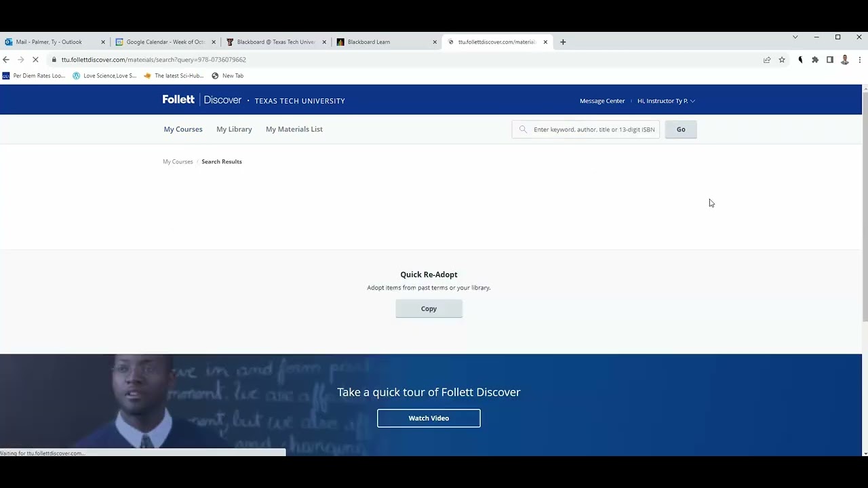Open the Blackboard @ Texas Tech University tab

[x=276, y=42]
